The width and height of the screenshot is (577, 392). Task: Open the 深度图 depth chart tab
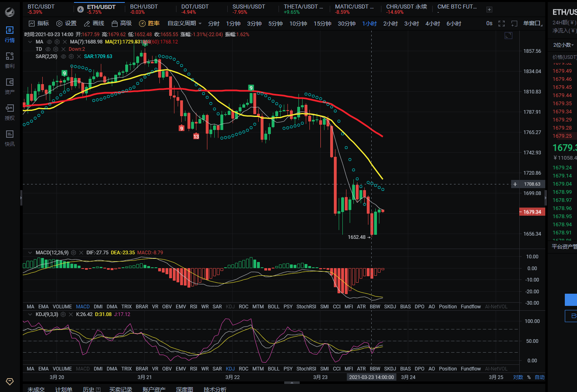tap(185, 389)
